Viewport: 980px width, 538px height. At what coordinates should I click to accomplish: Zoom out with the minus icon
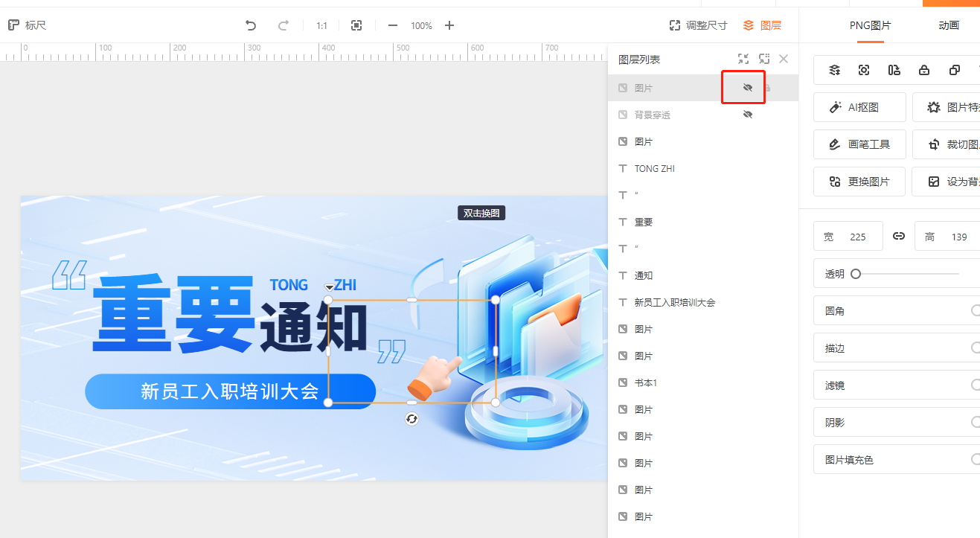393,25
